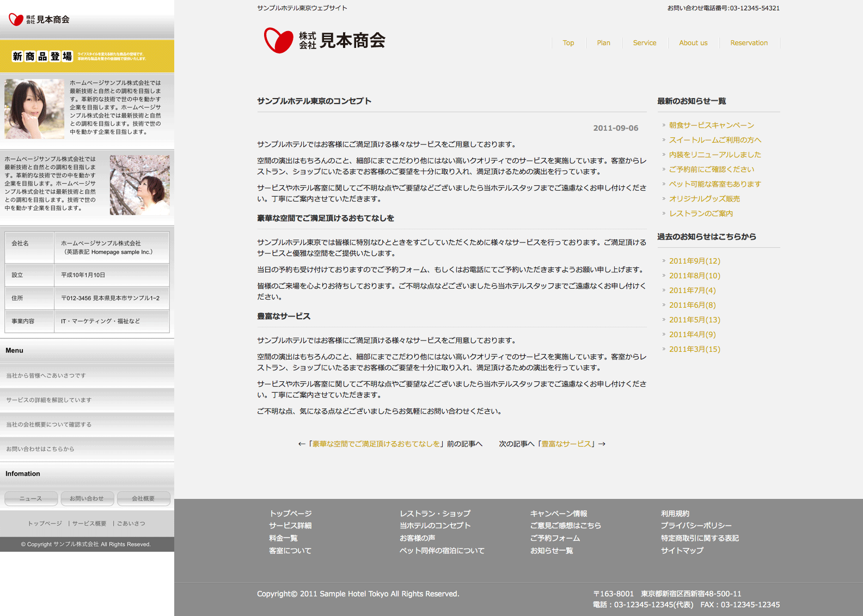
Task: Click the small heart logo in the sidebar
Action: 16,20
